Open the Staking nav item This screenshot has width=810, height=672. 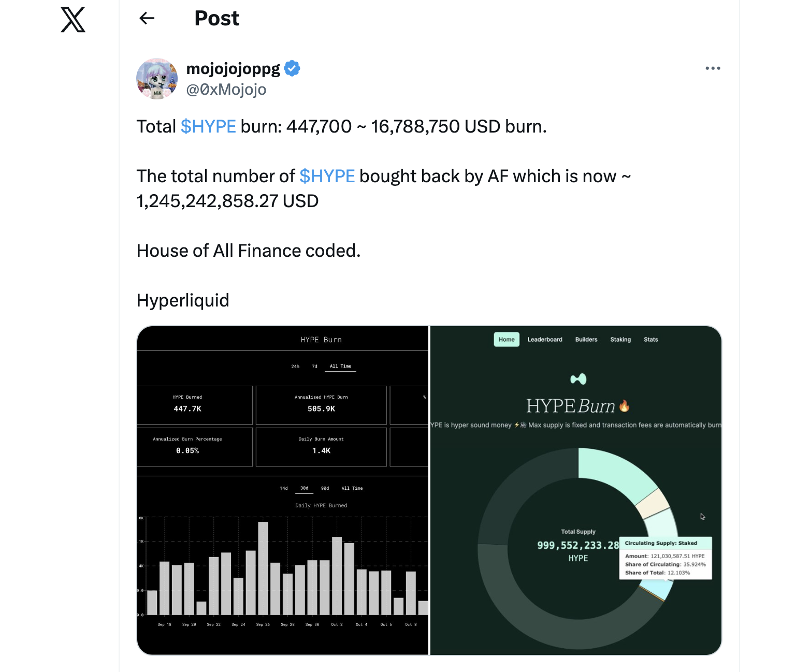[x=620, y=340]
